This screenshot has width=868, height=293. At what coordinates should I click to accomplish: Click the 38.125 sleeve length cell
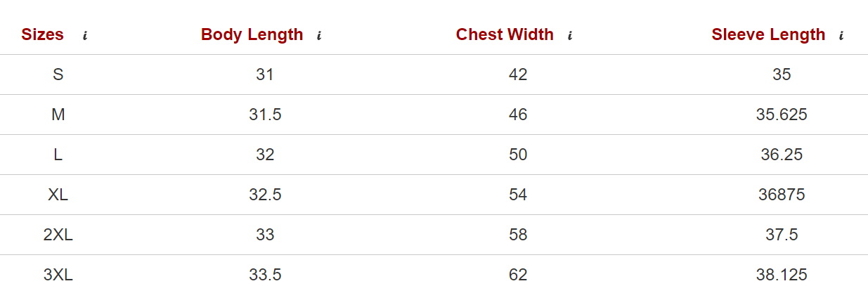[782, 275]
